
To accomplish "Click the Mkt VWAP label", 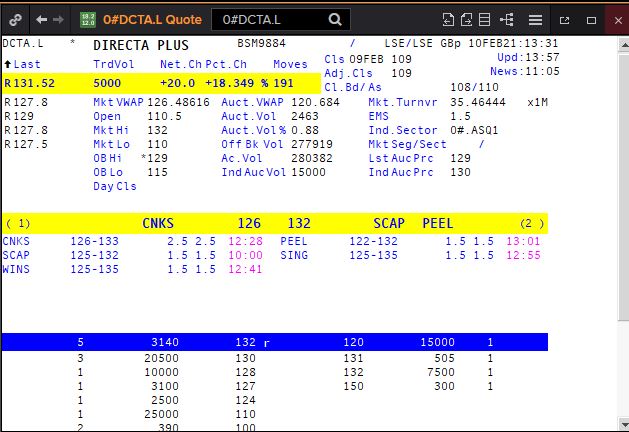I will tap(118, 102).
